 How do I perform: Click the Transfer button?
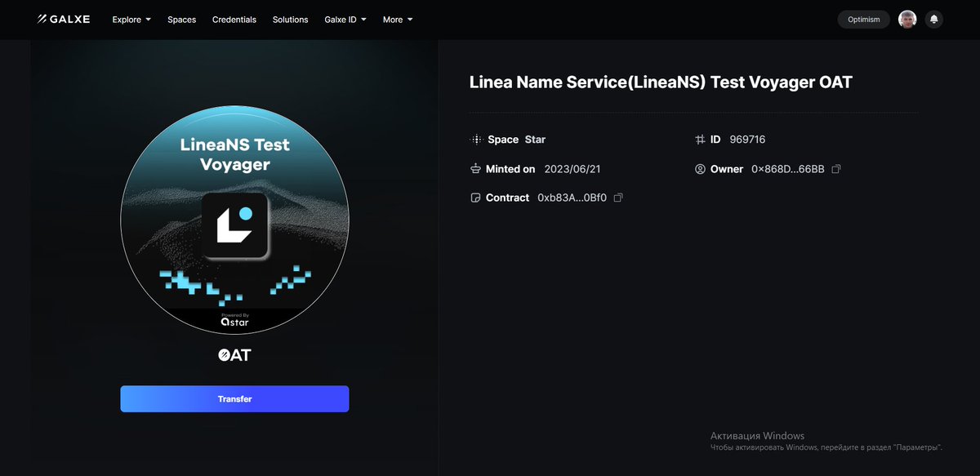tap(234, 399)
